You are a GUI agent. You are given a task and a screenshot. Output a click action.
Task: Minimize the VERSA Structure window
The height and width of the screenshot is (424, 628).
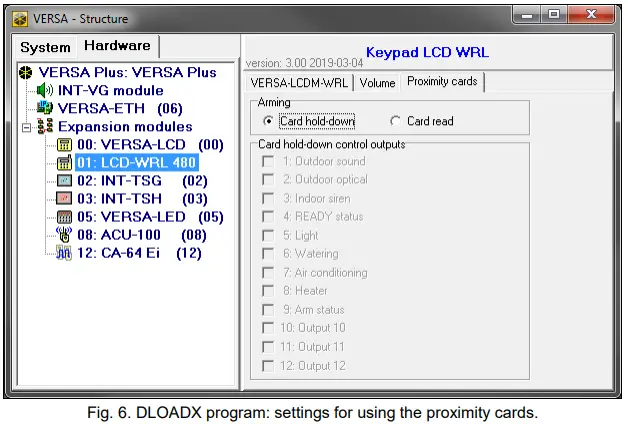point(527,15)
